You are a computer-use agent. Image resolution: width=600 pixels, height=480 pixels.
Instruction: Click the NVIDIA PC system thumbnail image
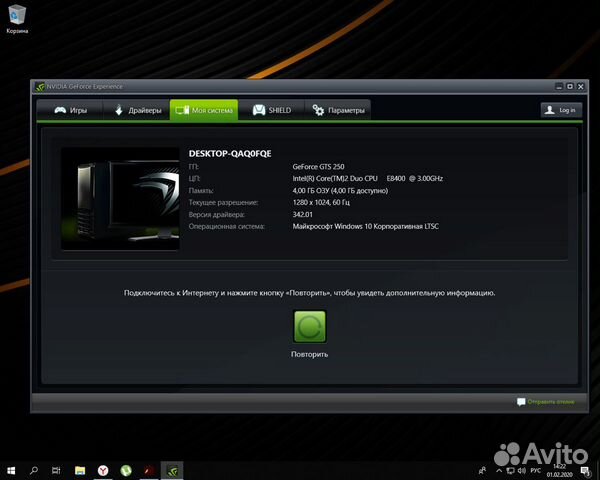coord(120,199)
